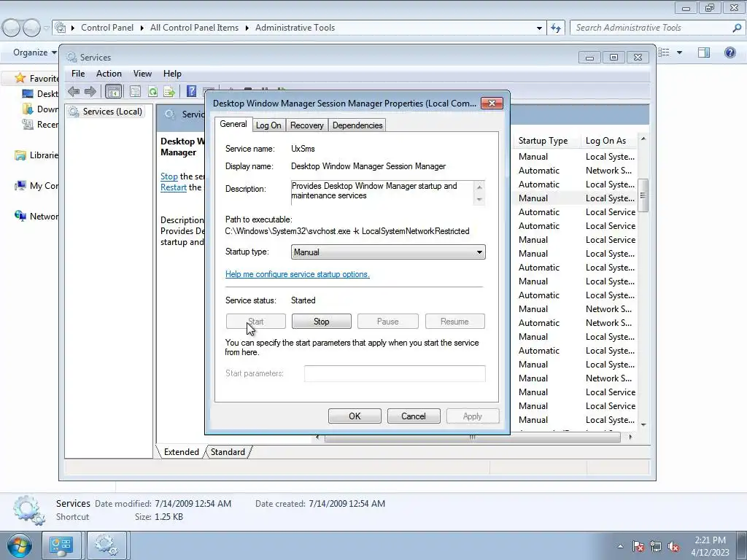
Task: Open the view options dropdown arrow
Action: 679,52
